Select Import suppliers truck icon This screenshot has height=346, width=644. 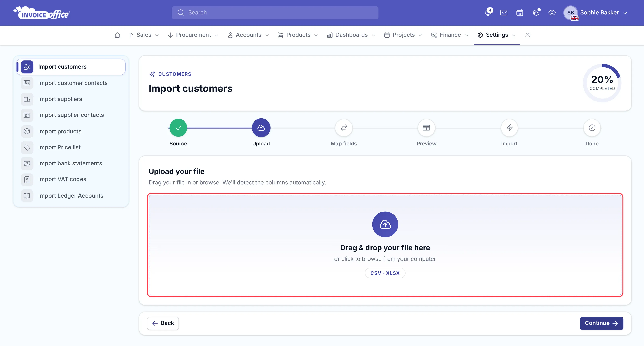(x=27, y=99)
